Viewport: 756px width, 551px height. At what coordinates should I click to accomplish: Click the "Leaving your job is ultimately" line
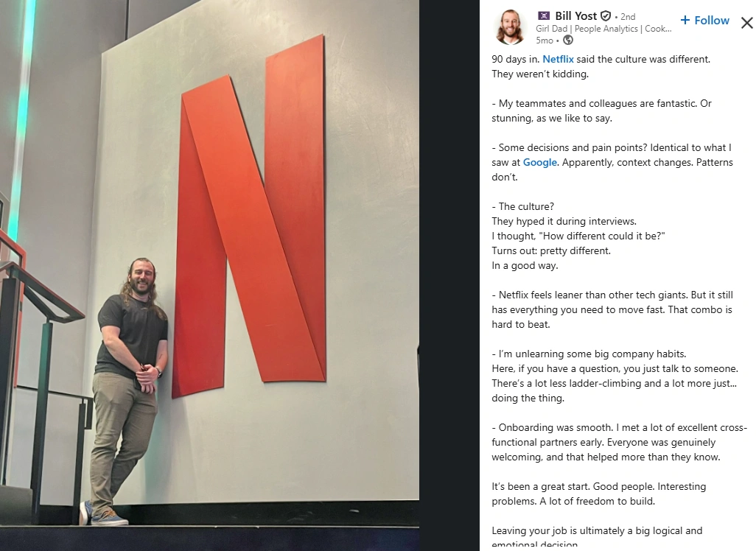597,531
